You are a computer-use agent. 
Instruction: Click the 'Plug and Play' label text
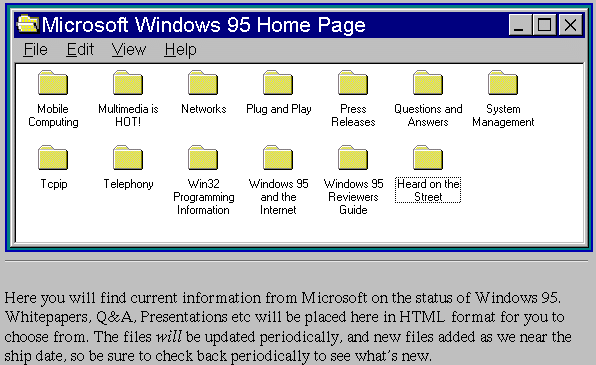pos(279,109)
